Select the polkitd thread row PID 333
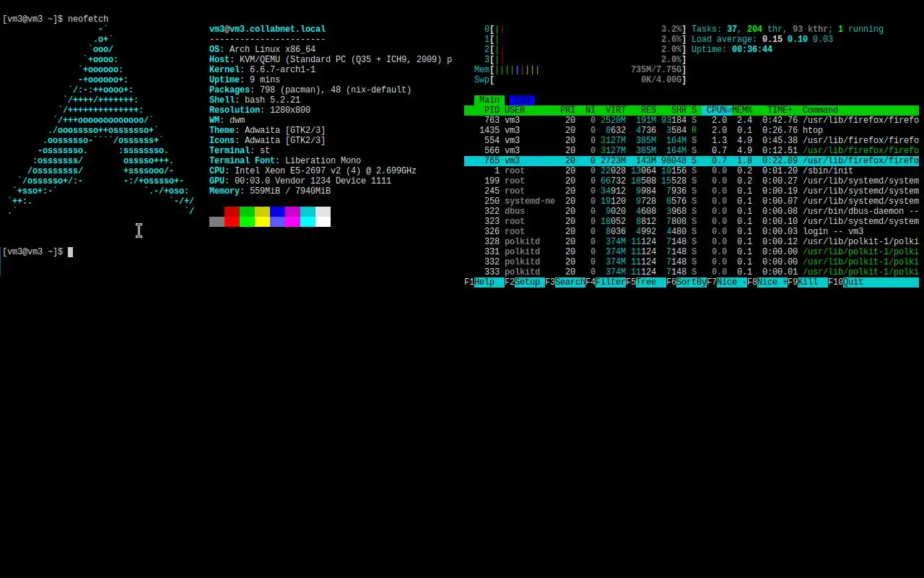This screenshot has height=578, width=924. [692, 272]
